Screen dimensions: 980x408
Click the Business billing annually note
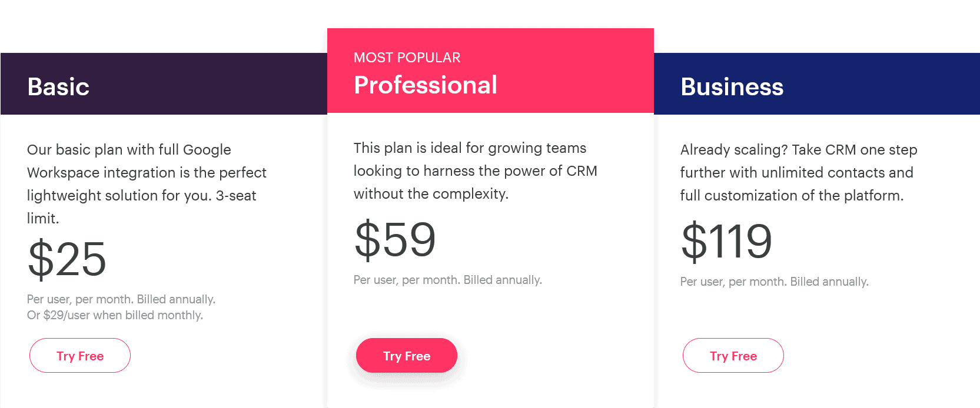coord(774,281)
